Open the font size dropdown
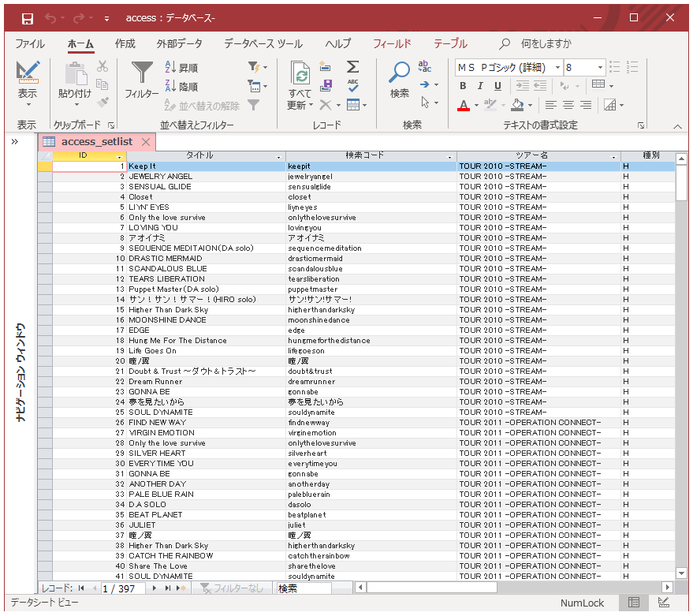 600,68
